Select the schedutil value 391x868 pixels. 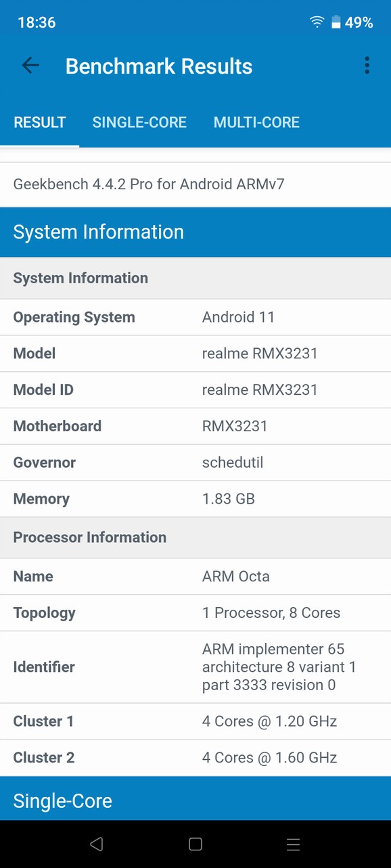[x=233, y=462]
